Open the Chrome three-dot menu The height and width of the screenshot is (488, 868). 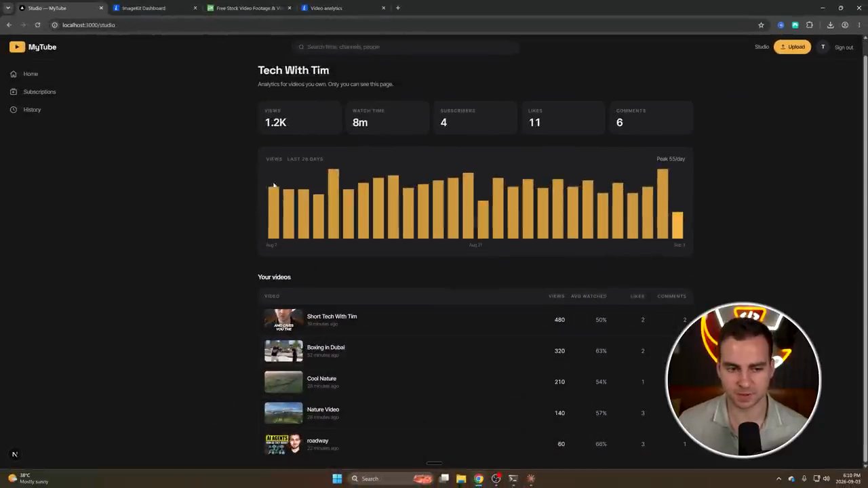click(859, 25)
